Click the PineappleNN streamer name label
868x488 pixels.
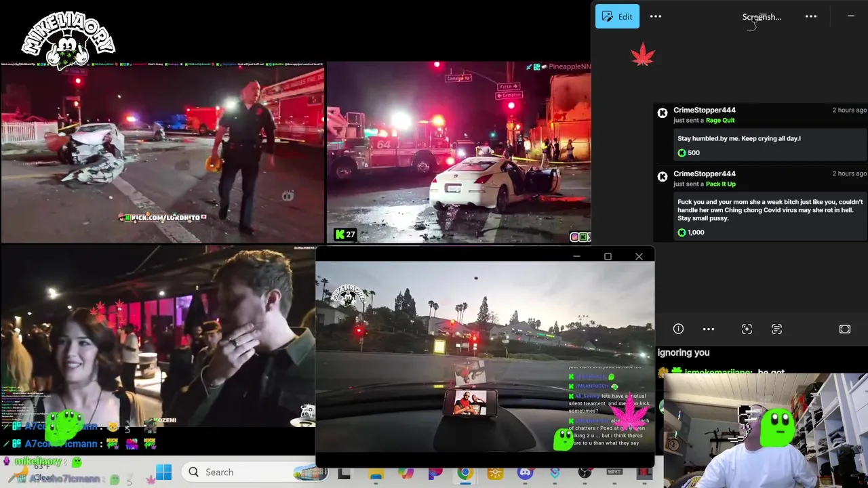(570, 66)
